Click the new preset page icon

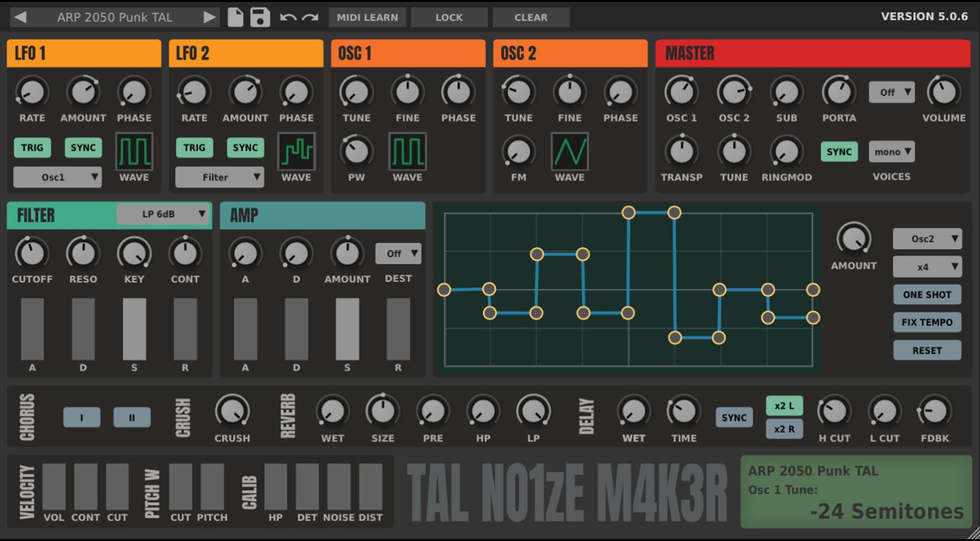[235, 17]
